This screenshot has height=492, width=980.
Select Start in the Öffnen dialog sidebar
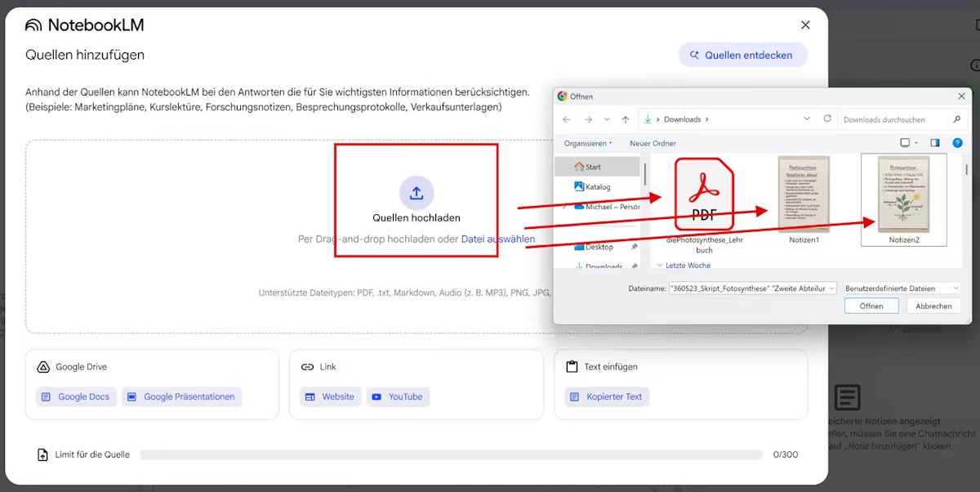pyautogui.click(x=598, y=167)
